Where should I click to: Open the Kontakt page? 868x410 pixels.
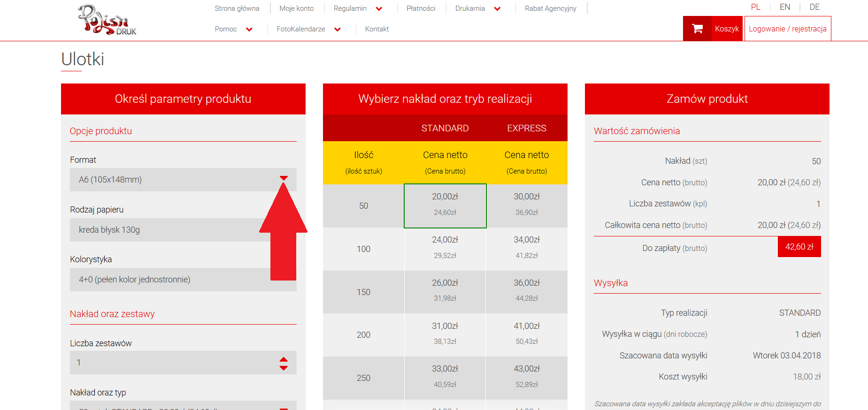click(x=376, y=29)
